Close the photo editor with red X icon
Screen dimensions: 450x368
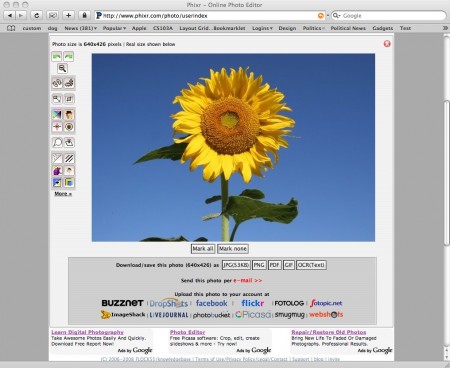tap(387, 44)
